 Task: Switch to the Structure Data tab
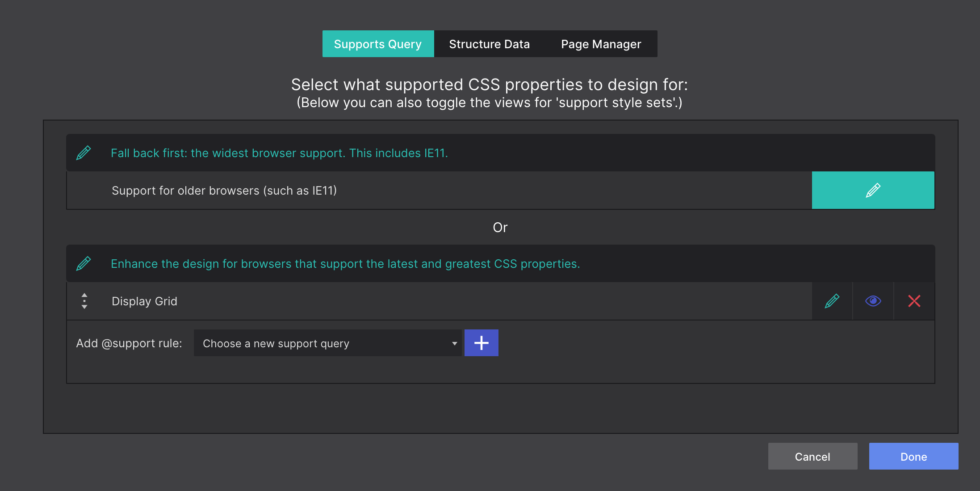coord(490,44)
